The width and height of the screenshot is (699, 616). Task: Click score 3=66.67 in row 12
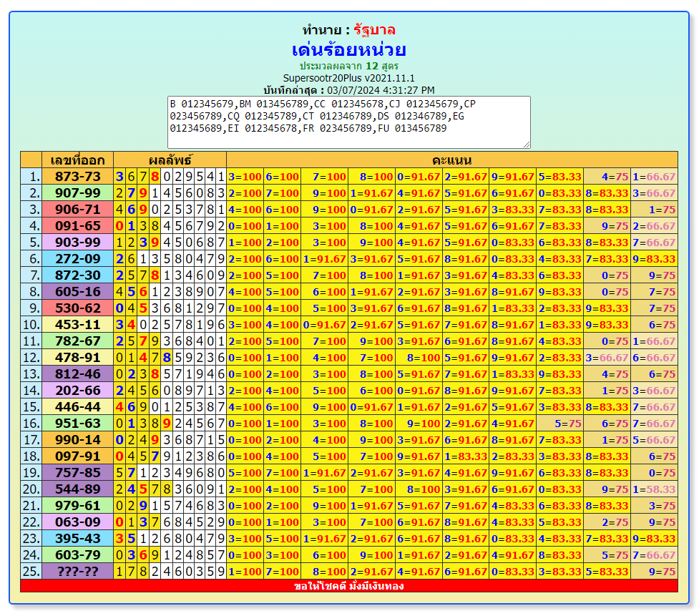pyautogui.click(x=607, y=358)
